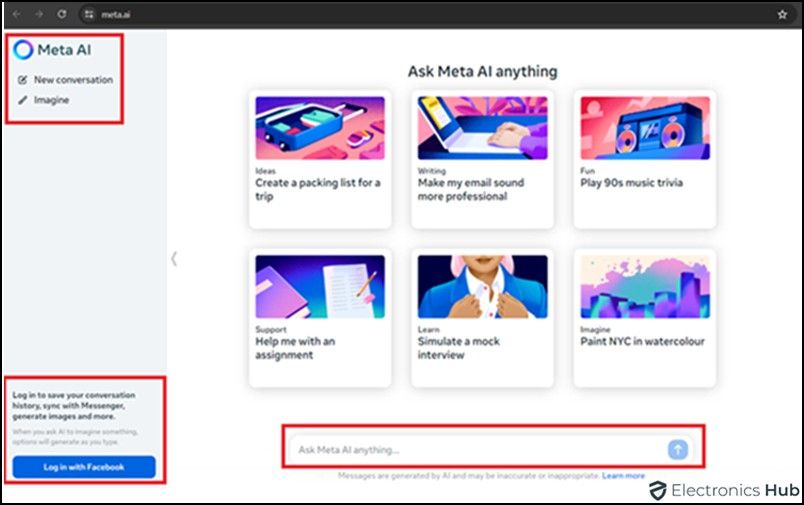Screen dimensions: 804x505
Task: Click the browser back arrow
Action: click(x=17, y=15)
